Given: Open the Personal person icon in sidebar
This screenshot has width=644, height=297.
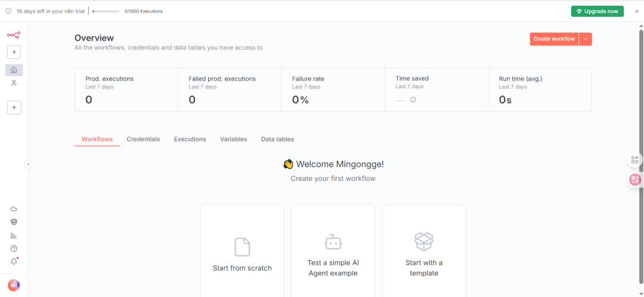Looking at the screenshot, I should tap(14, 83).
